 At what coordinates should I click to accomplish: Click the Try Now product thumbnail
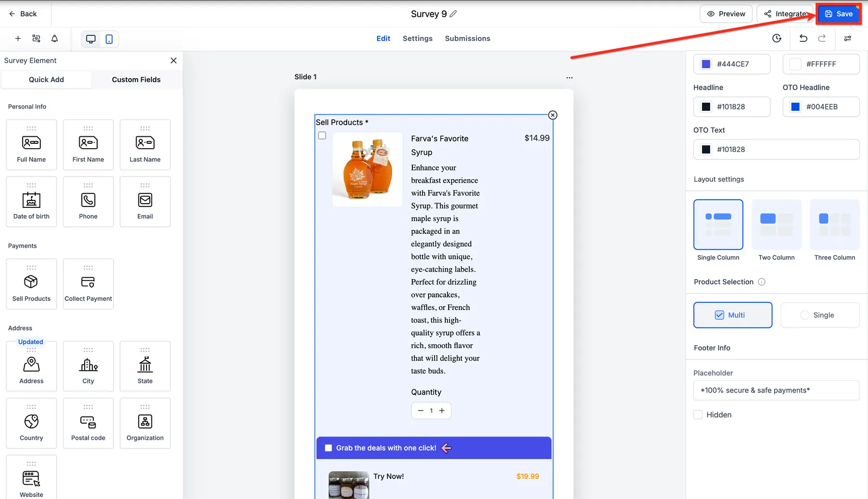[349, 485]
